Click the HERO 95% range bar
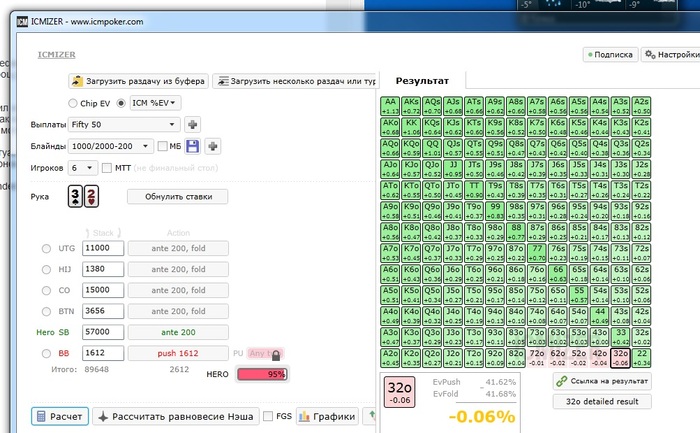Image resolution: width=700 pixels, height=433 pixels. click(262, 374)
